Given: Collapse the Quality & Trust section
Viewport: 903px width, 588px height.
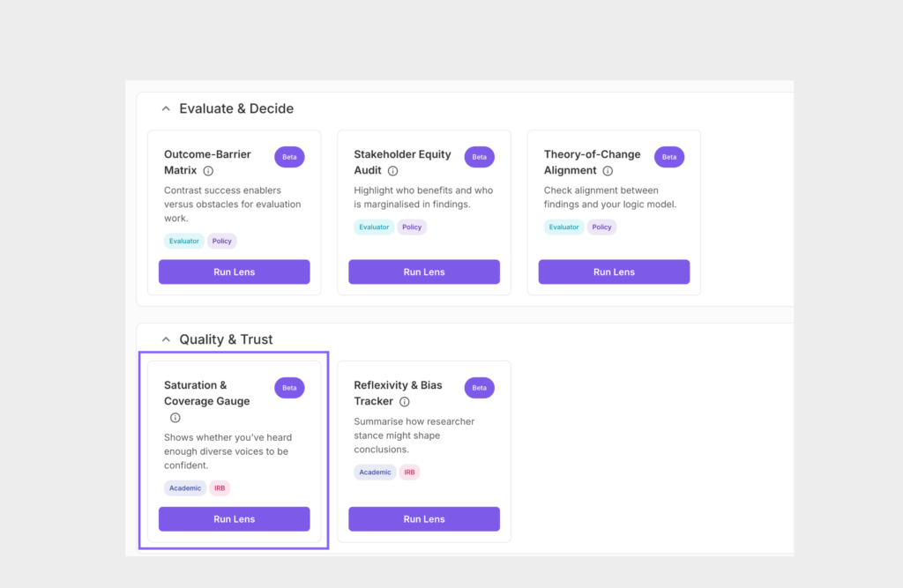Looking at the screenshot, I should 166,339.
